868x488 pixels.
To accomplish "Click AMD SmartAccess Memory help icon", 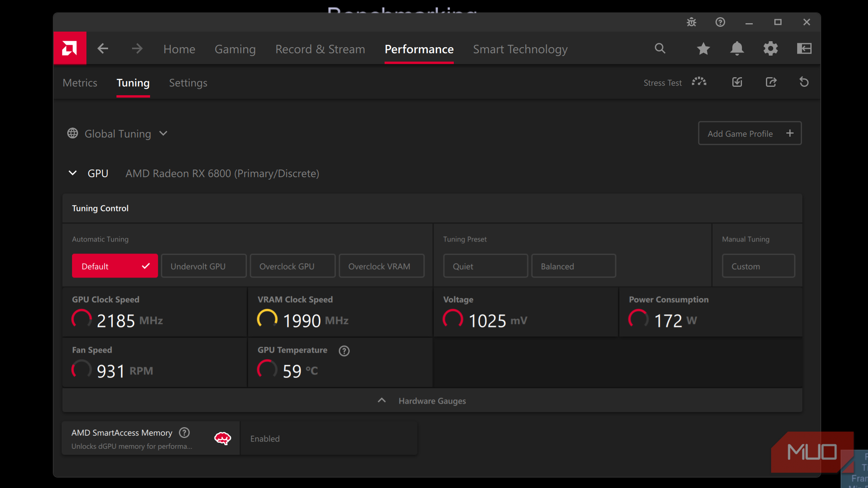I will click(184, 432).
